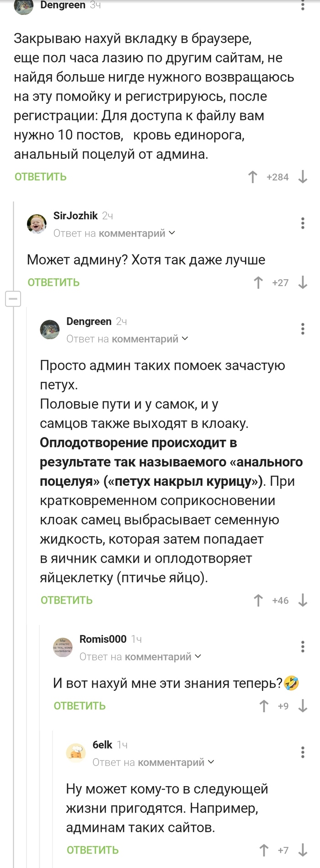The width and height of the screenshot is (320, 868).
Task: Open SirJozhik's profile via username
Action: tap(75, 216)
